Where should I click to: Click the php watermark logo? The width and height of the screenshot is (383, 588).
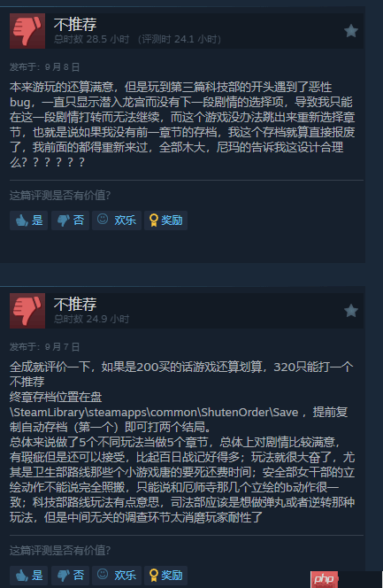324,579
